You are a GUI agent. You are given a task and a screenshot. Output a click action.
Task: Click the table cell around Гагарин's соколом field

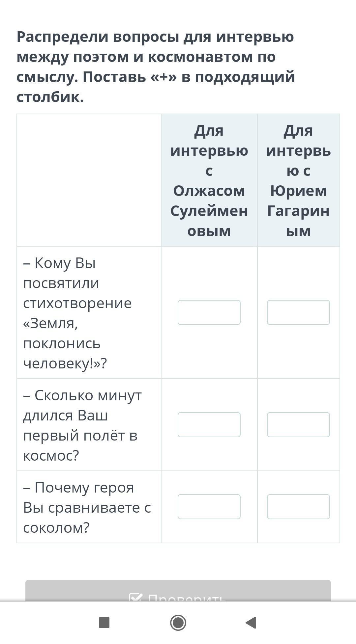coord(298,507)
